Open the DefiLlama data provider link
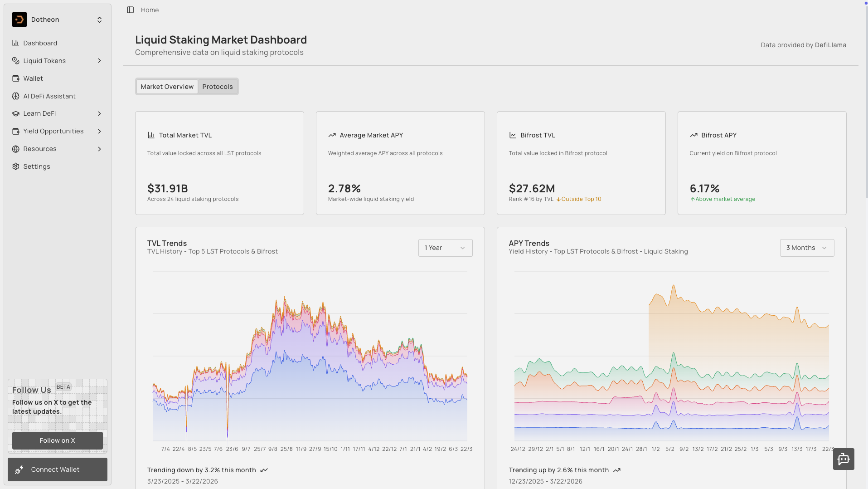Viewport: 868px width, 489px height. (x=830, y=45)
